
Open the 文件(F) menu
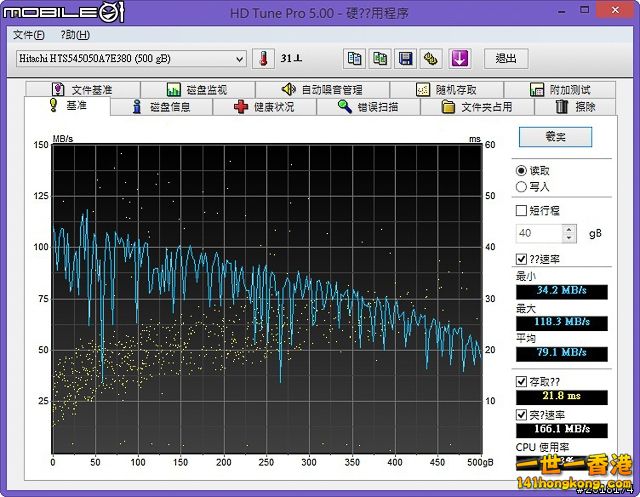point(29,35)
